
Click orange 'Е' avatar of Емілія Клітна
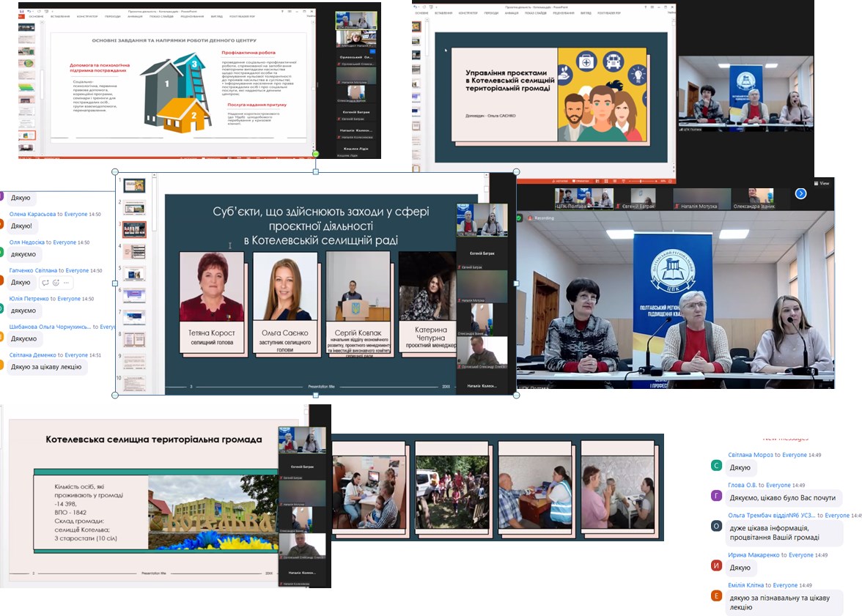[x=716, y=595]
